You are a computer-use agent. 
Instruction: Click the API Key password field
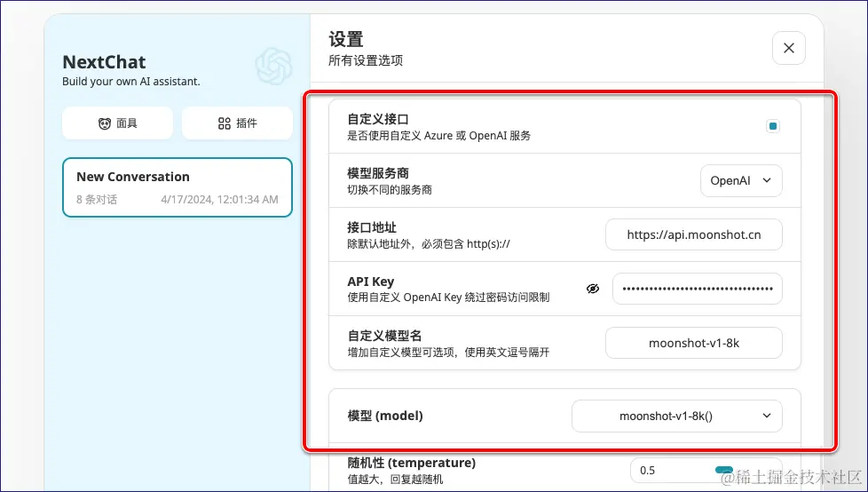click(x=697, y=289)
